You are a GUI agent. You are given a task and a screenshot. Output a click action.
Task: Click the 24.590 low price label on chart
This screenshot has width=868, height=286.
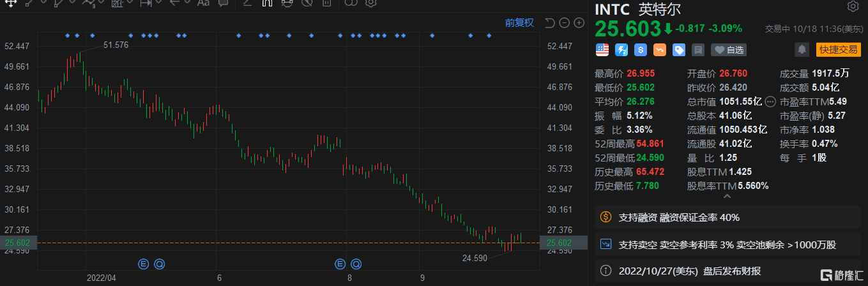coord(475,258)
